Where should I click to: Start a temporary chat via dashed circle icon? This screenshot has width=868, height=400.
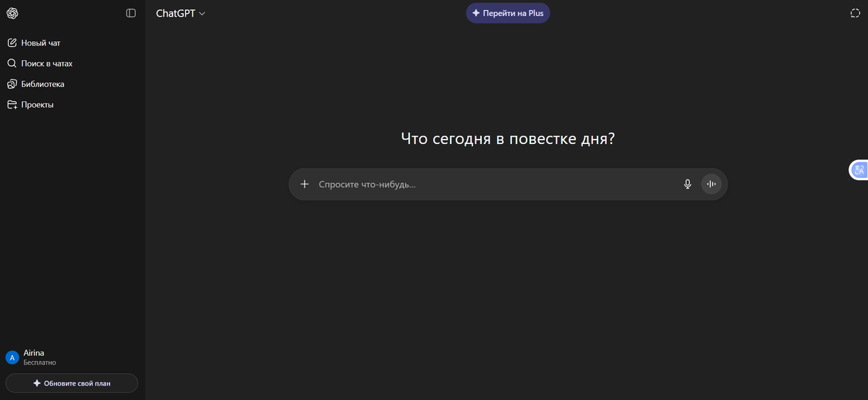855,13
